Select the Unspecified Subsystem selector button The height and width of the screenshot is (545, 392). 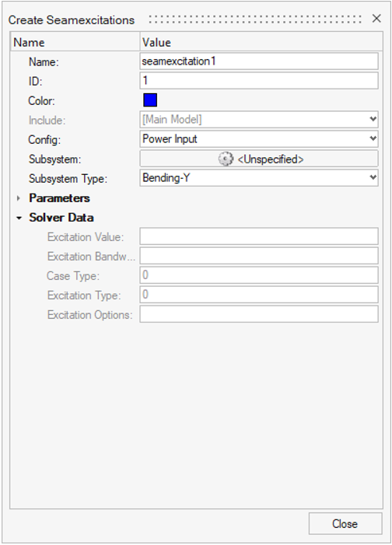point(259,159)
